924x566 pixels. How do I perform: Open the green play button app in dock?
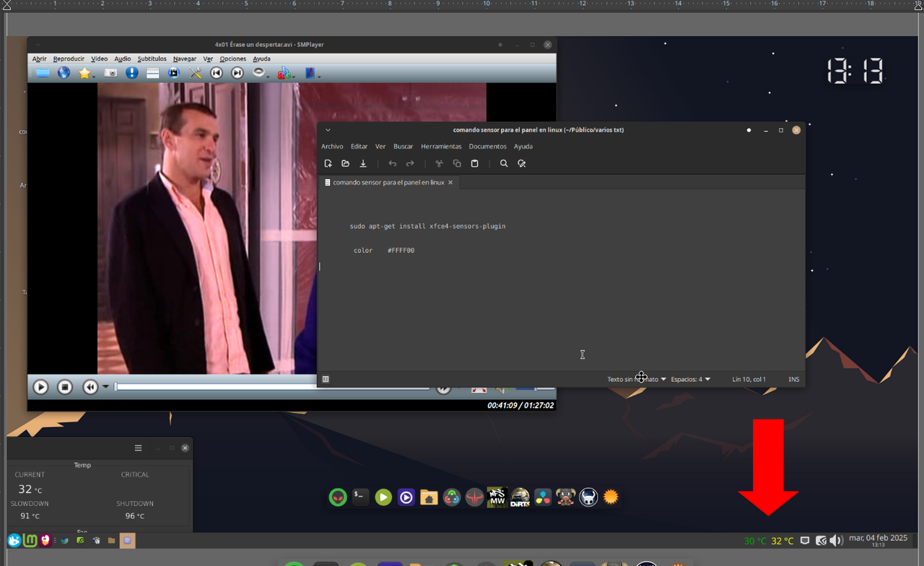click(383, 497)
